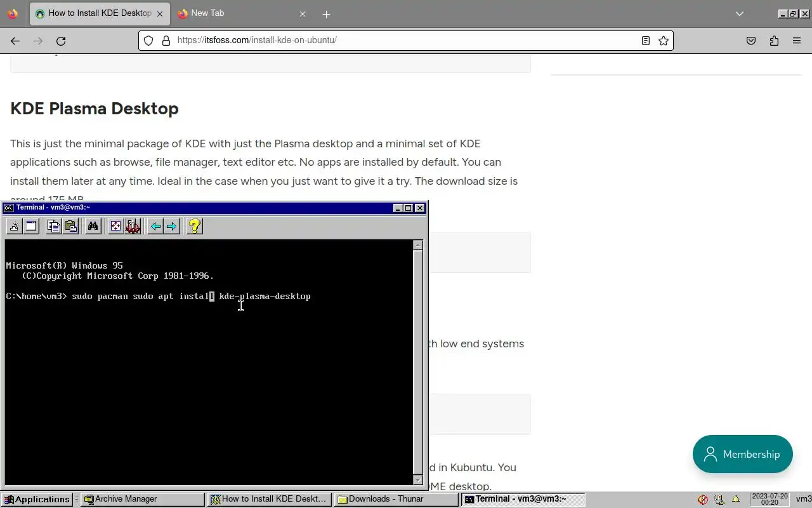
Task: Show site security lock info
Action: (x=166, y=41)
